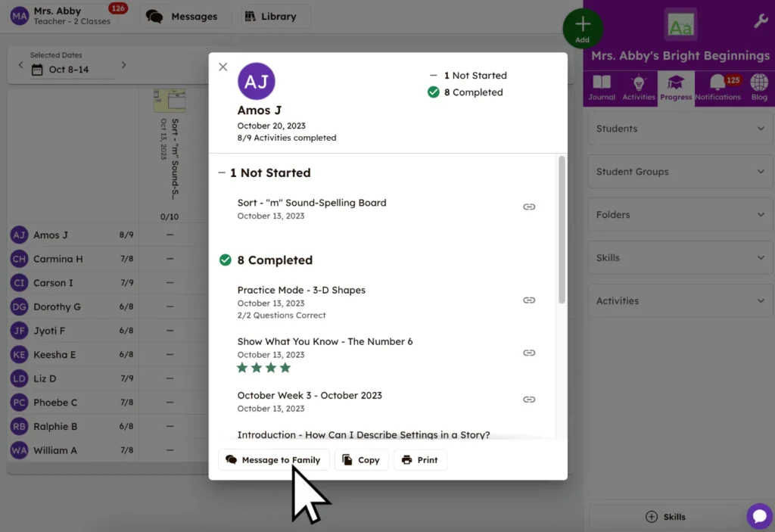Image resolution: width=775 pixels, height=532 pixels.
Task: Select student Carmina H in list
Action: pyautogui.click(x=58, y=259)
